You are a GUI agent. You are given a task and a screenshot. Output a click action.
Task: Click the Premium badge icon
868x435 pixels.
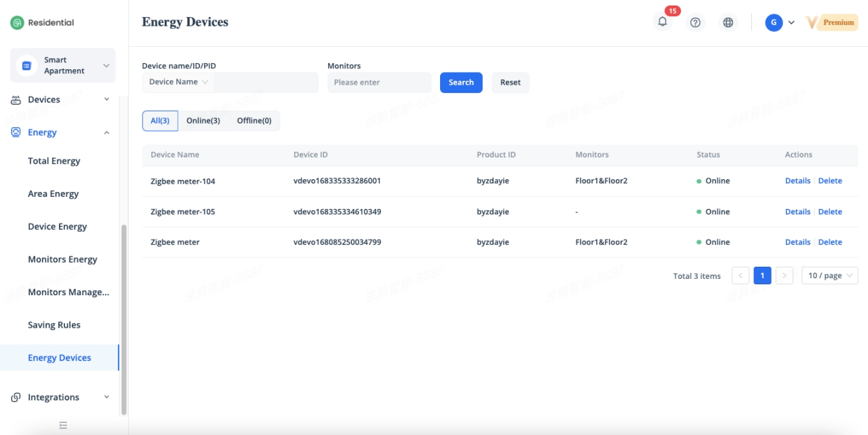(832, 22)
